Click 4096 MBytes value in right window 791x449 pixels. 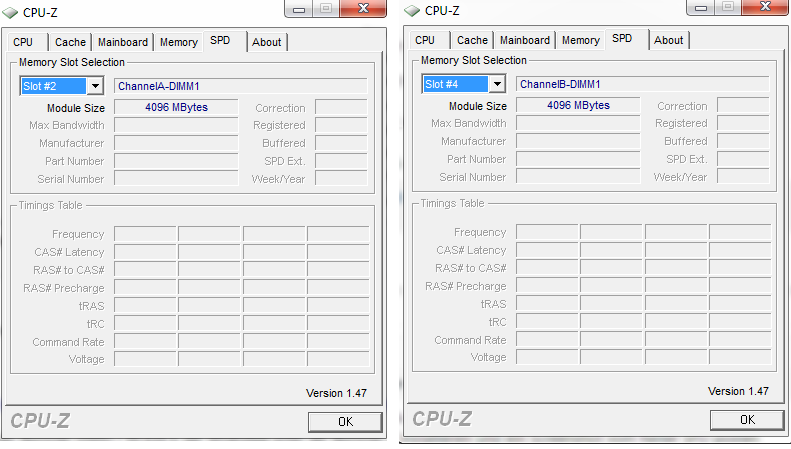coord(578,105)
